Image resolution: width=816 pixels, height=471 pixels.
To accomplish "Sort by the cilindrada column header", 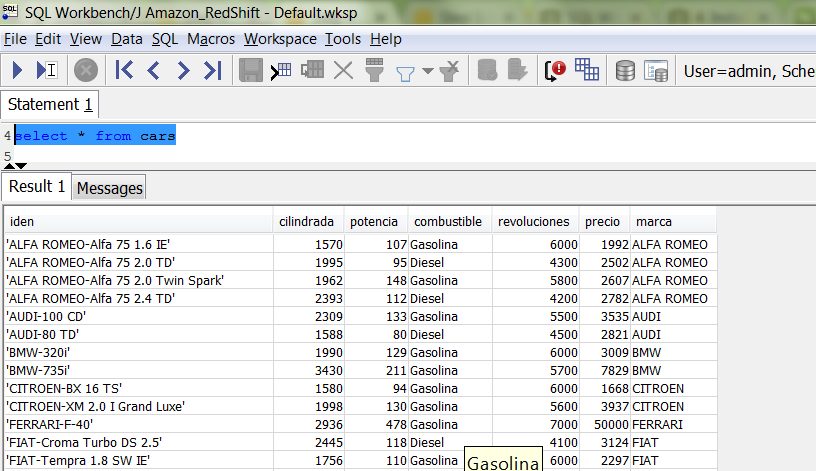I will click(308, 222).
